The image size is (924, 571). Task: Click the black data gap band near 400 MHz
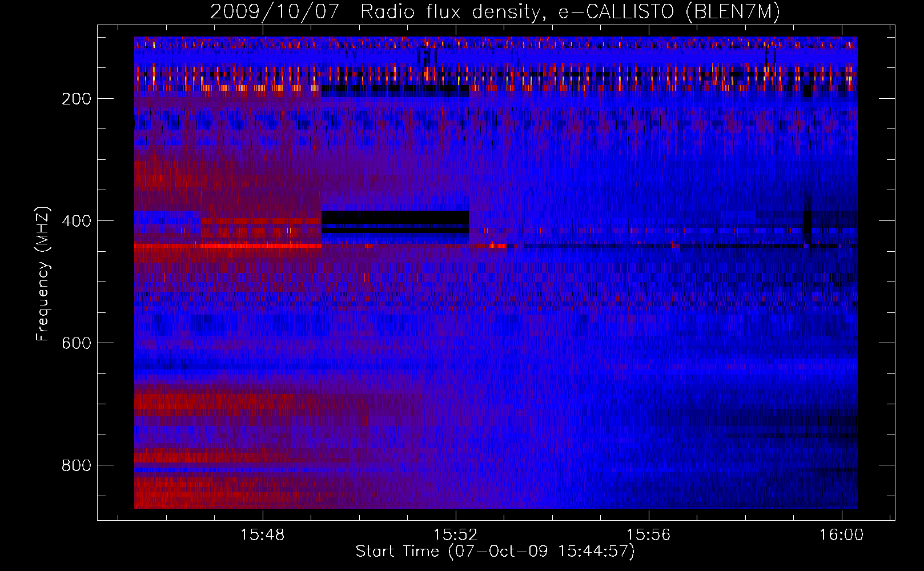coord(395,223)
